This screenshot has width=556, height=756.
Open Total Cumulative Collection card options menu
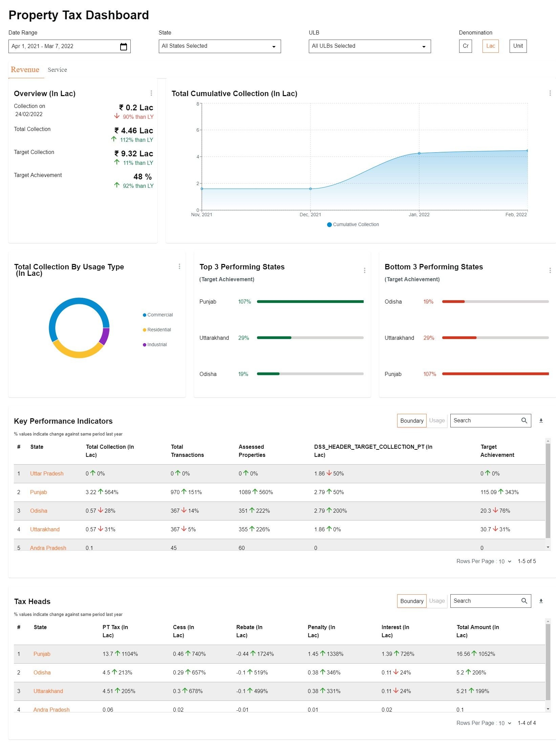[550, 93]
